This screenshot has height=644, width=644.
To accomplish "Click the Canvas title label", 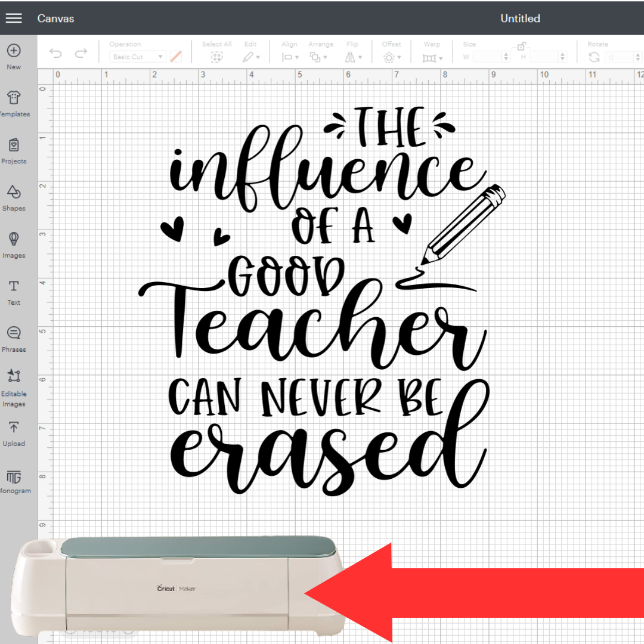I will click(x=55, y=18).
